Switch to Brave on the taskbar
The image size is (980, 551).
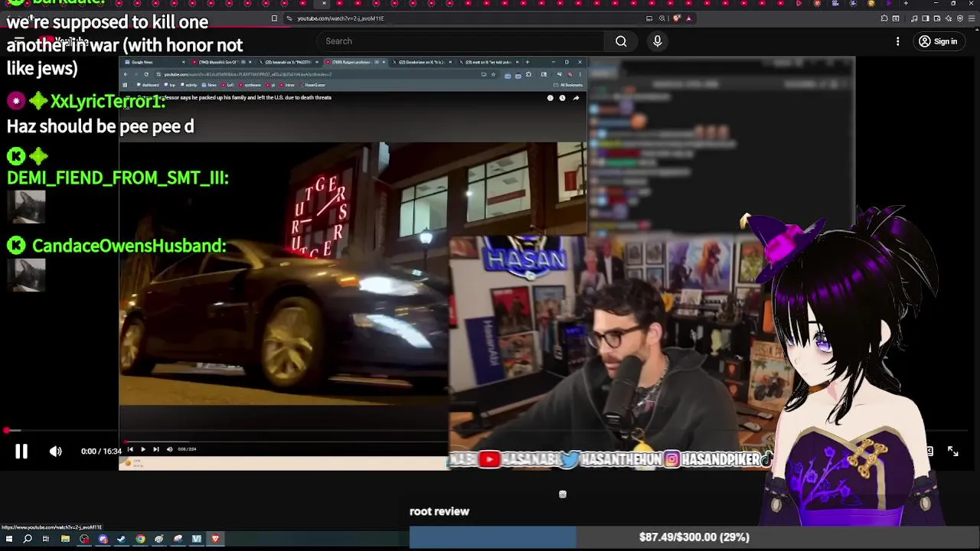tap(215, 539)
